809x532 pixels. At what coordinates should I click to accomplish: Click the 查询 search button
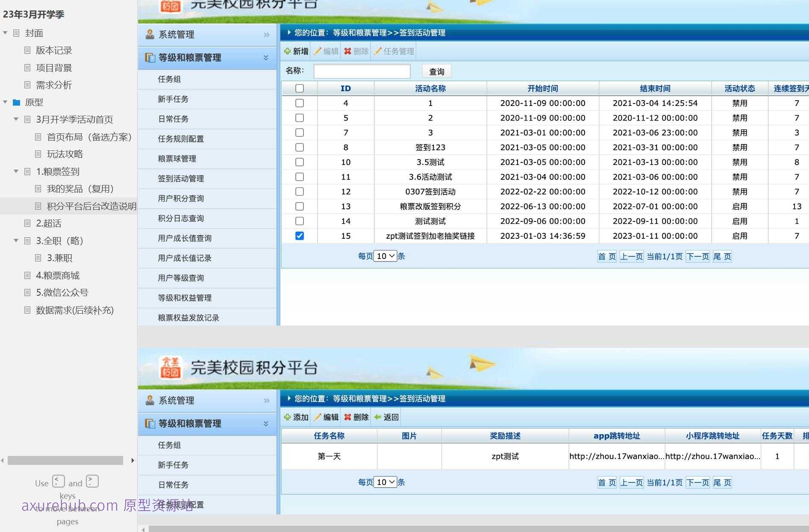click(x=436, y=71)
